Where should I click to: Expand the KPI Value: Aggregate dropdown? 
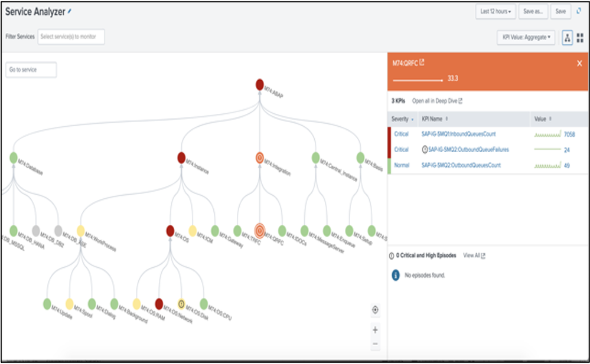(x=526, y=38)
